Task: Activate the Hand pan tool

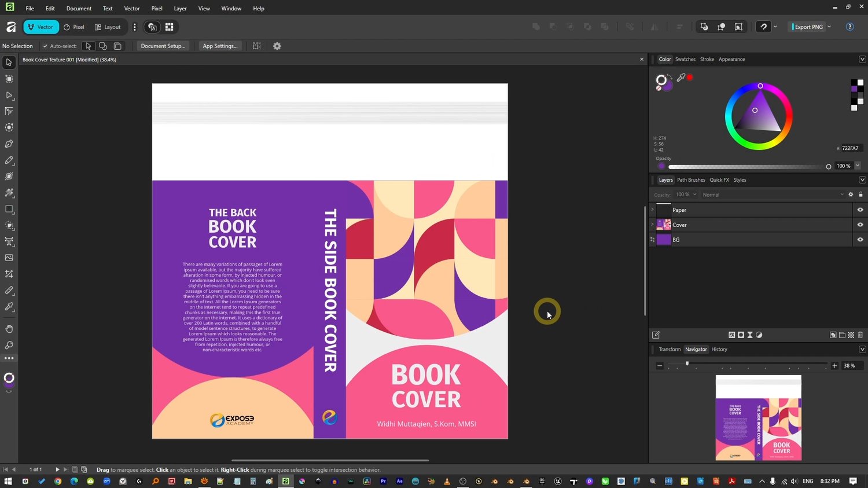Action: [x=9, y=329]
